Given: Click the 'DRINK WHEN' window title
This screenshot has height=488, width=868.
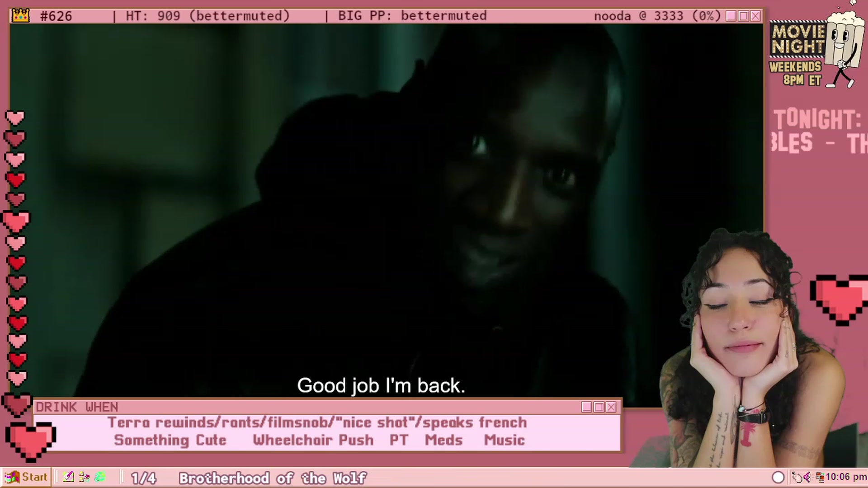Looking at the screenshot, I should (x=77, y=407).
